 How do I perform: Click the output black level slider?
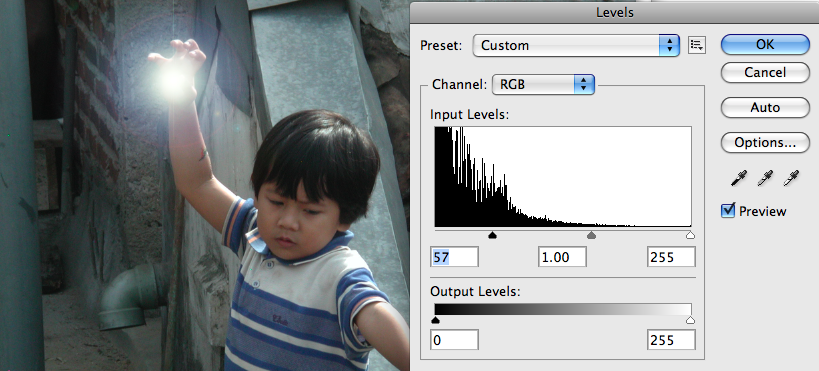[x=436, y=320]
